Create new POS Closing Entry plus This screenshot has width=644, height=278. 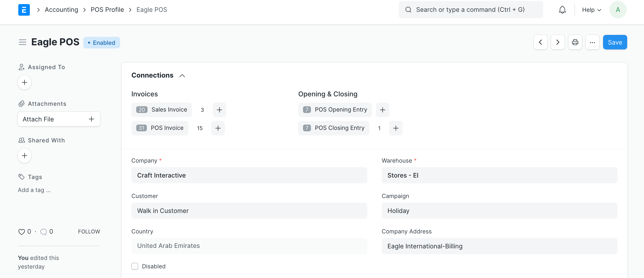click(395, 128)
